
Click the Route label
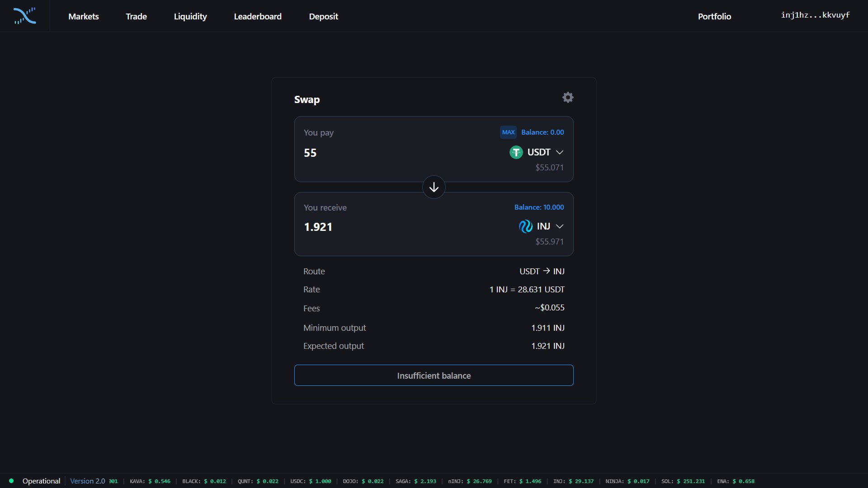[314, 271]
